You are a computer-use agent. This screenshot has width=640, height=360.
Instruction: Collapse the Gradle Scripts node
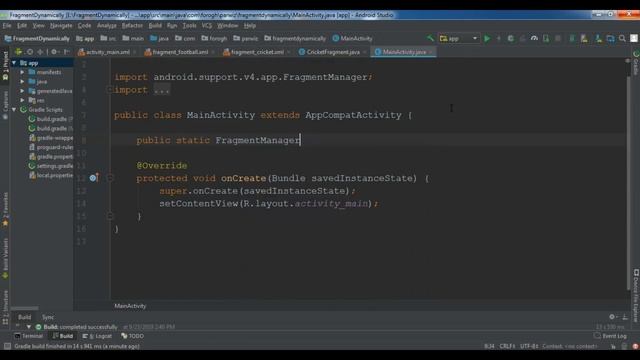14,110
